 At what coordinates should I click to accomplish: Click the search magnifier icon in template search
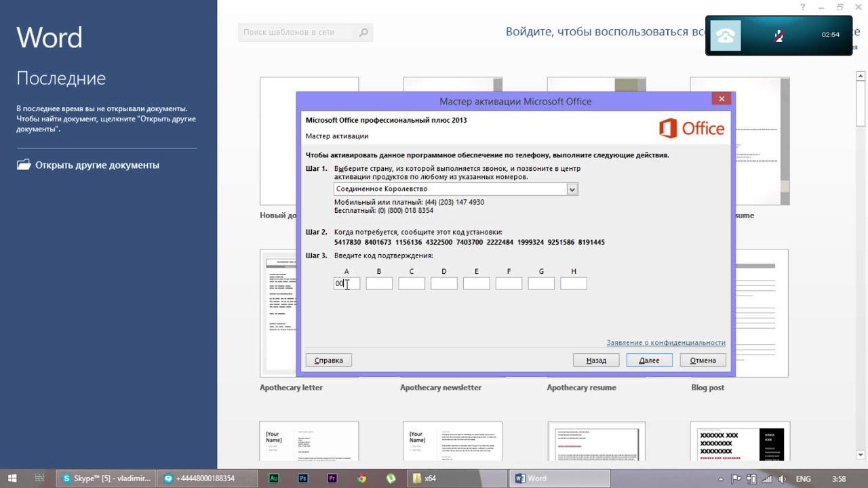(x=363, y=32)
